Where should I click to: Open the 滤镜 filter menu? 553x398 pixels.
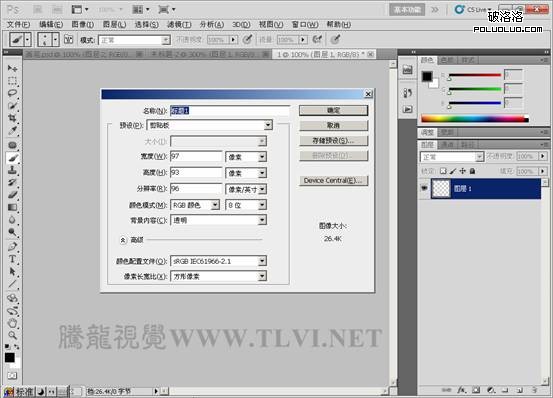click(x=179, y=24)
